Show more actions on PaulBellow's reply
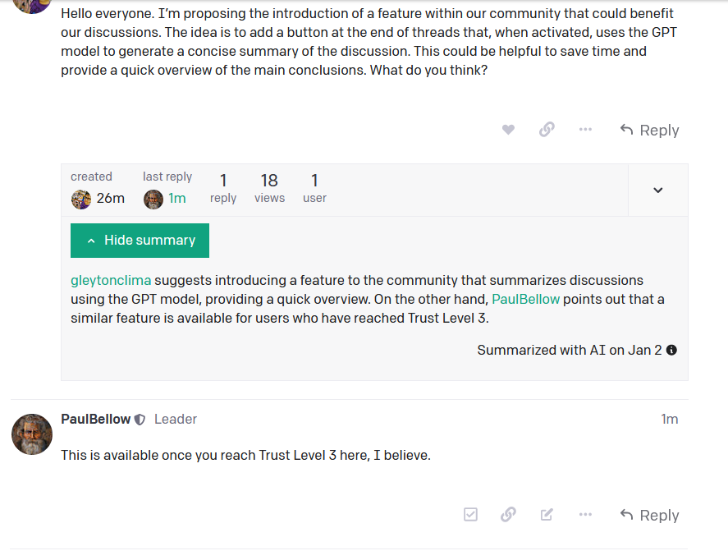 tap(585, 514)
